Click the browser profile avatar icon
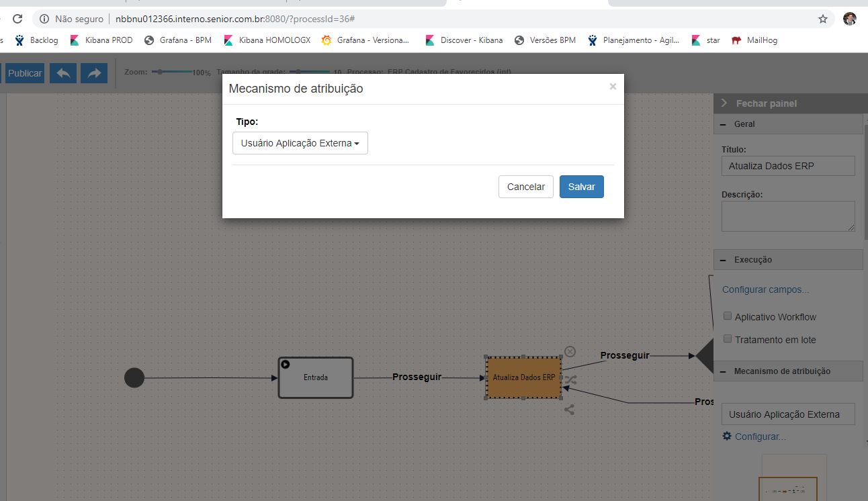Screen dimensions: 868x501 coord(849,19)
